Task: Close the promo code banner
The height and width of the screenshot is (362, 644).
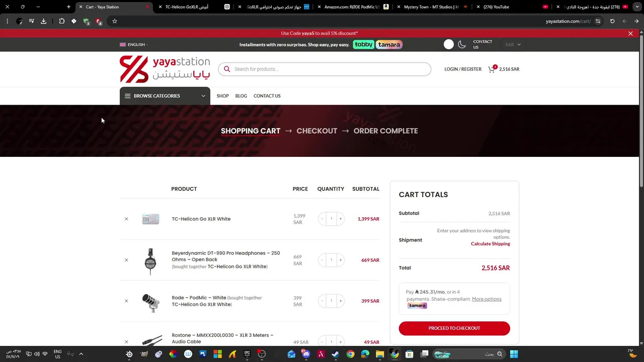Action: pyautogui.click(x=630, y=34)
